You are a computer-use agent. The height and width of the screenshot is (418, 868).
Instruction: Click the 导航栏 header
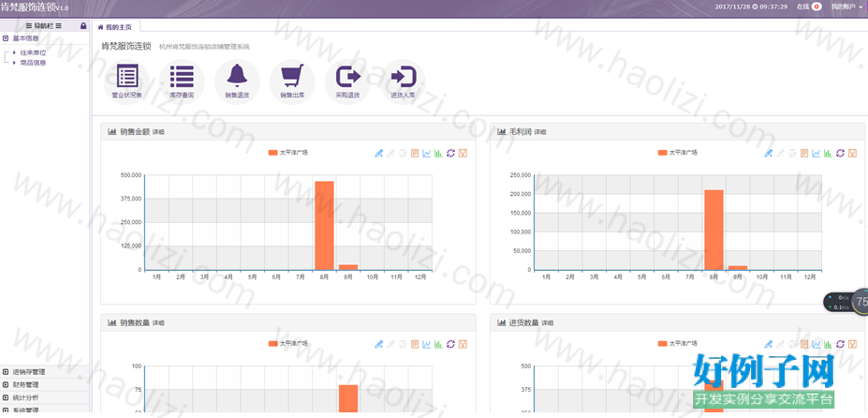tap(44, 25)
